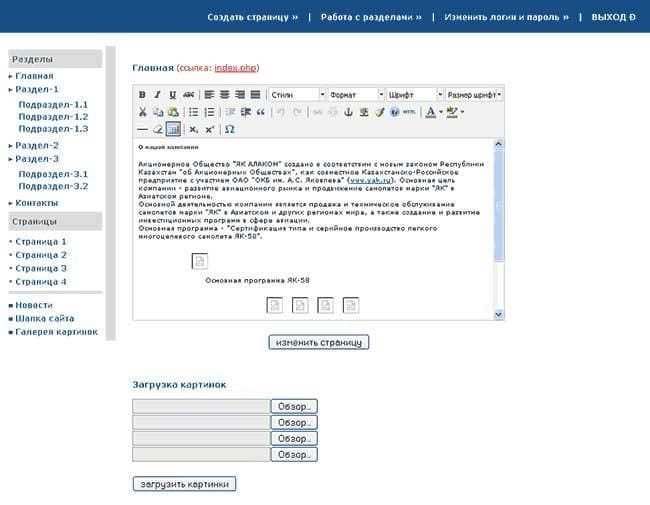
Task: Open the Стили dropdown
Action: click(x=297, y=95)
